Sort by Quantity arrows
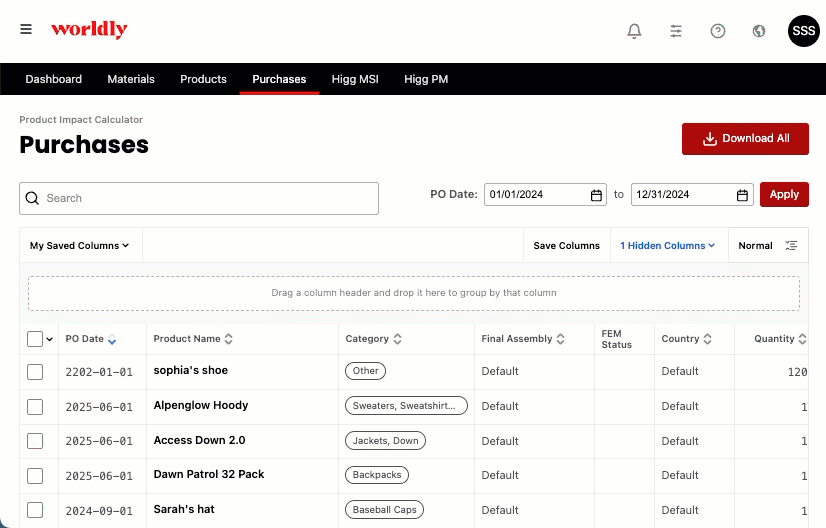 click(802, 339)
